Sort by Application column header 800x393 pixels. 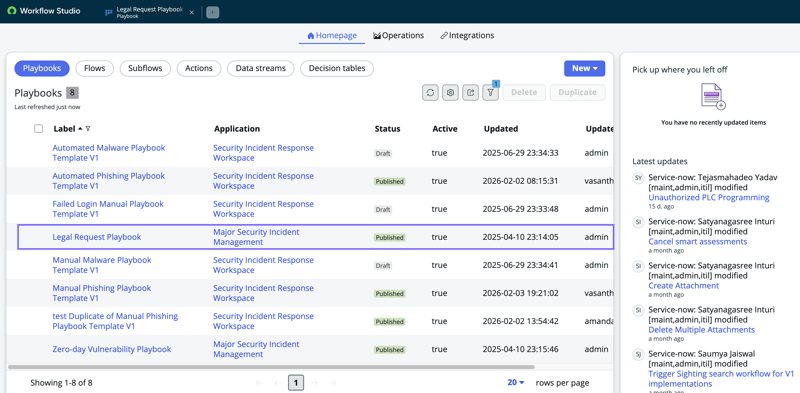[237, 129]
